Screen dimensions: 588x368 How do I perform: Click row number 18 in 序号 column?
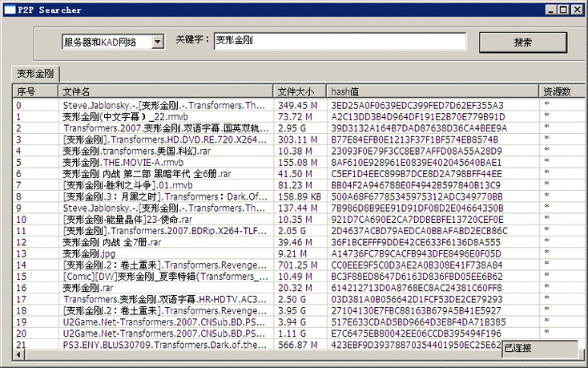(x=22, y=310)
